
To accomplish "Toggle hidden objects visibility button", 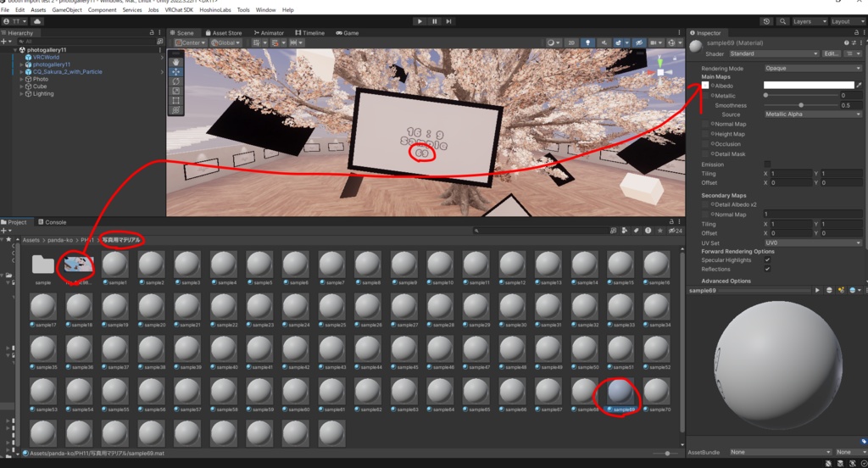I will click(639, 42).
